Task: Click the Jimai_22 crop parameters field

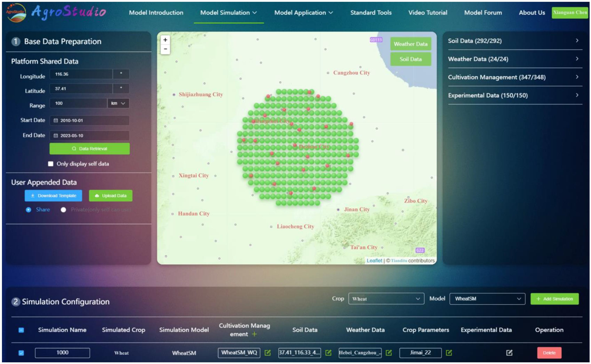Action: pyautogui.click(x=420, y=353)
